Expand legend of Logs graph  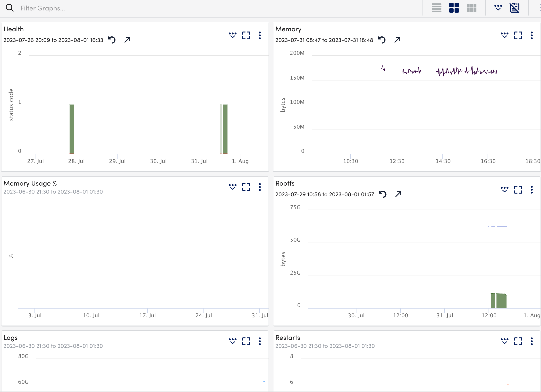pos(232,341)
